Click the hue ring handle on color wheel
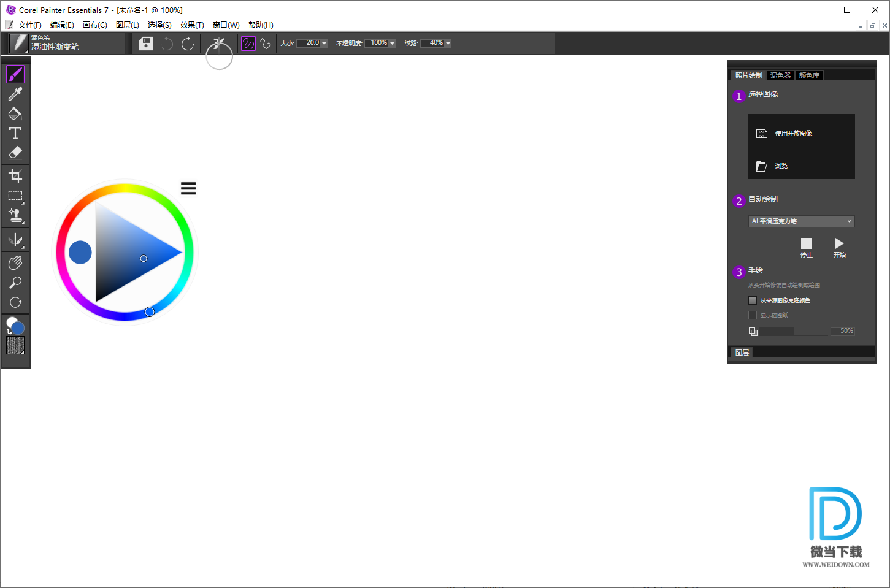The height and width of the screenshot is (588, 890). 150,312
